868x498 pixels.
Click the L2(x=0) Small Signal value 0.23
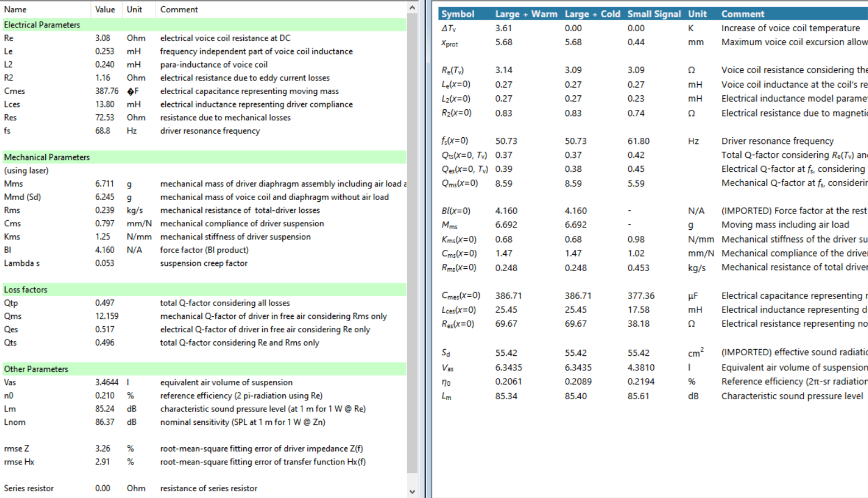[636, 99]
